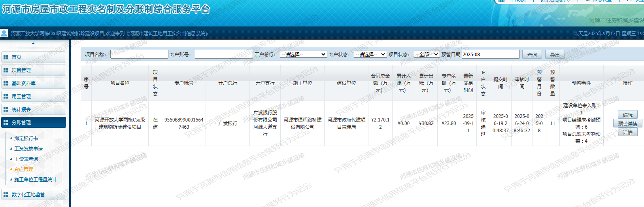Click the 审核通过 status cell
This screenshot has width=644, height=207.
point(483,123)
